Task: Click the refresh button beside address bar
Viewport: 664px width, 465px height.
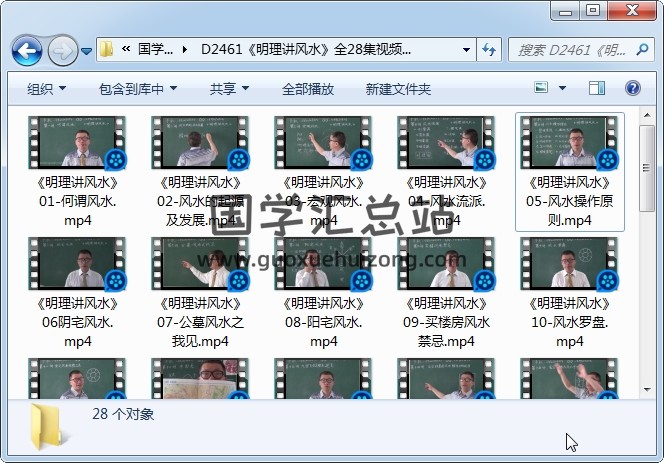Action: coord(490,49)
